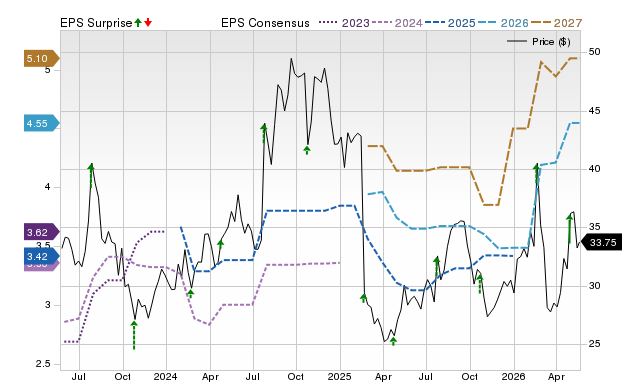Click the surprise arrow at the April 2025 price low

[x=393, y=341]
